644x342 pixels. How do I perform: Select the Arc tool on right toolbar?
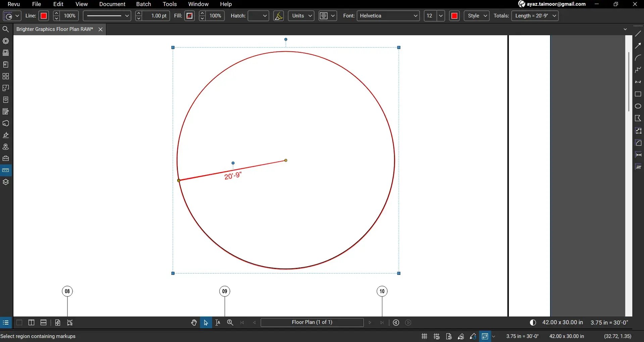[x=638, y=58]
